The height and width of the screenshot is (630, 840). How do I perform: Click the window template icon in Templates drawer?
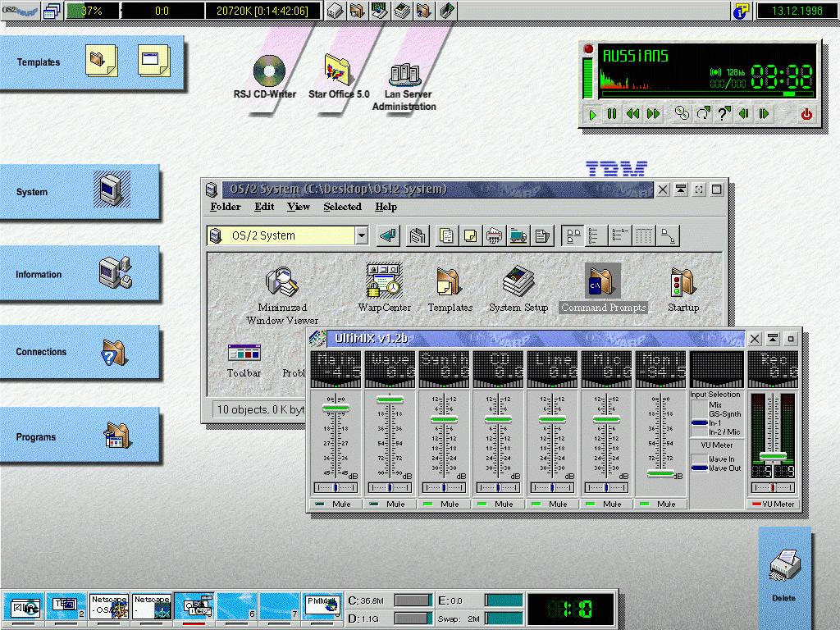pos(153,61)
